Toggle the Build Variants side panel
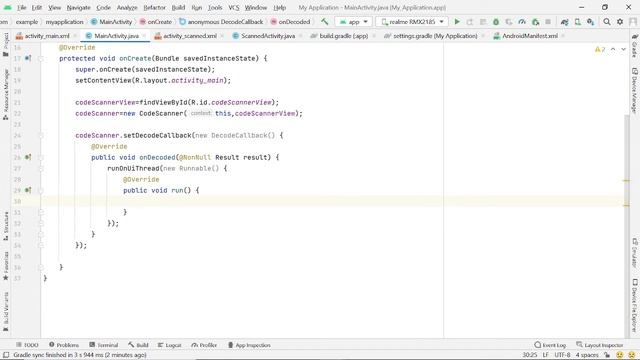 pos(6,312)
